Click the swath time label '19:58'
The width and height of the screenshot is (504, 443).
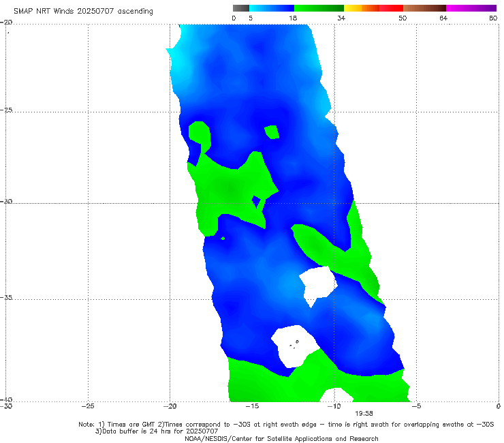point(364,414)
